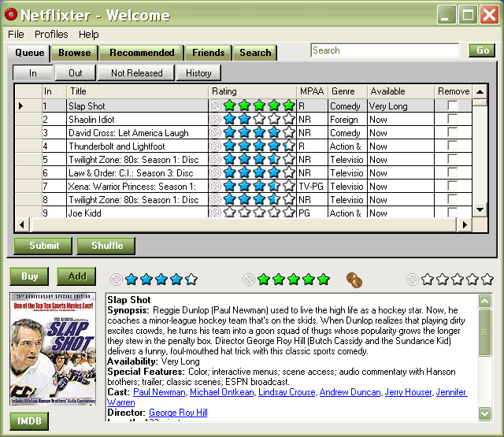The height and width of the screenshot is (437, 504).
Task: Show the Not Released sub-tab
Action: (136, 73)
